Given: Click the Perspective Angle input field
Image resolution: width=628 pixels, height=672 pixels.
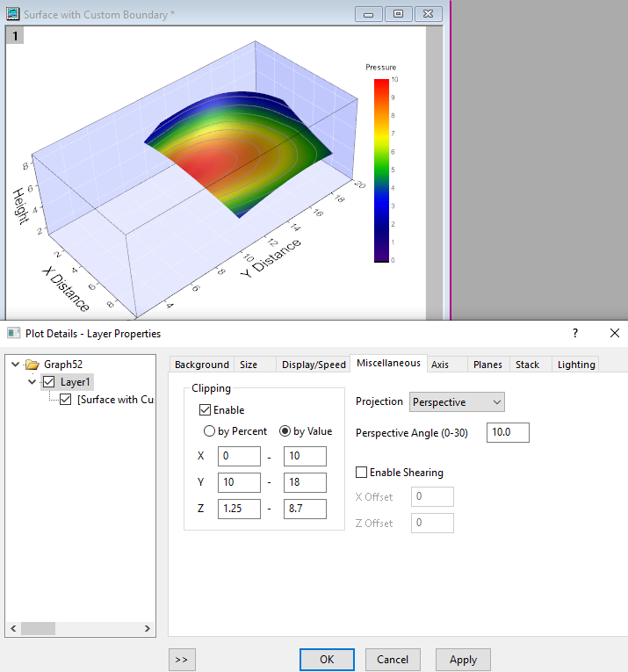Looking at the screenshot, I should point(508,433).
